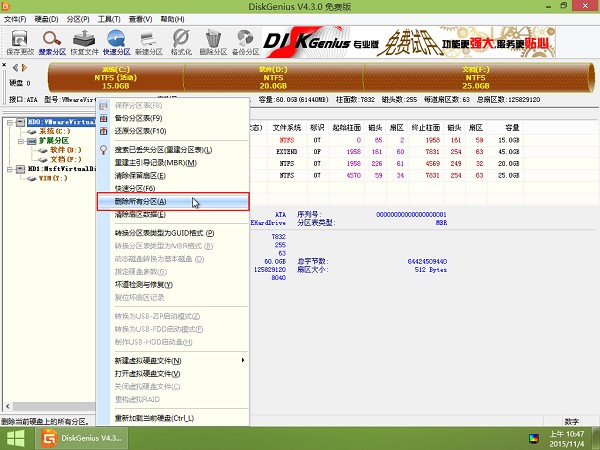Open the 查看(V) menu
600x450 pixels.
[x=140, y=19]
